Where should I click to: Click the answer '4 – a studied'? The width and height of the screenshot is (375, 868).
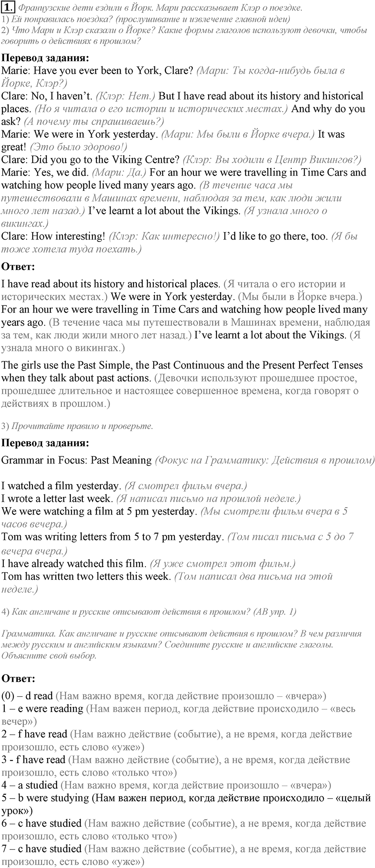29,785
